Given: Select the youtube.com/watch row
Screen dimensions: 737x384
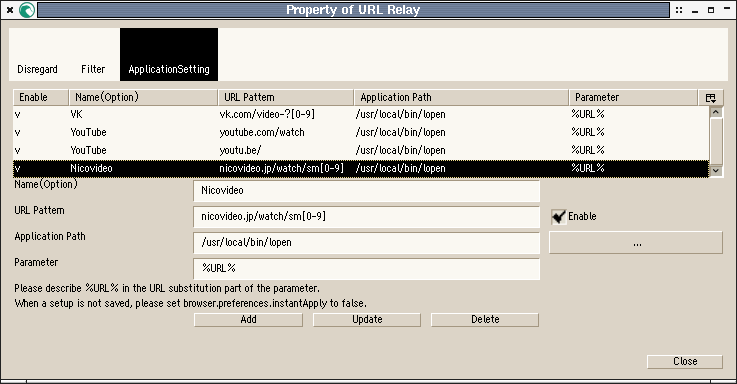Looking at the screenshot, I should pyautogui.click(x=361, y=132).
